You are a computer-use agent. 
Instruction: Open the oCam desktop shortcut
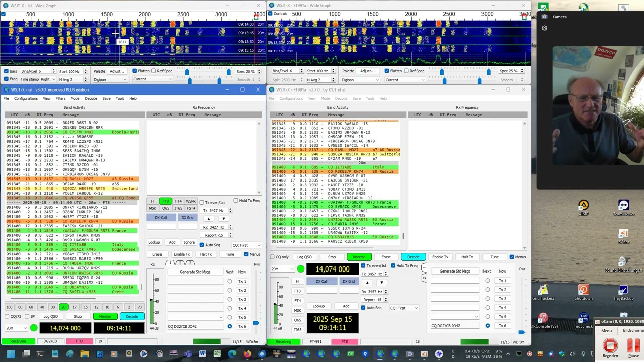(x=623, y=236)
